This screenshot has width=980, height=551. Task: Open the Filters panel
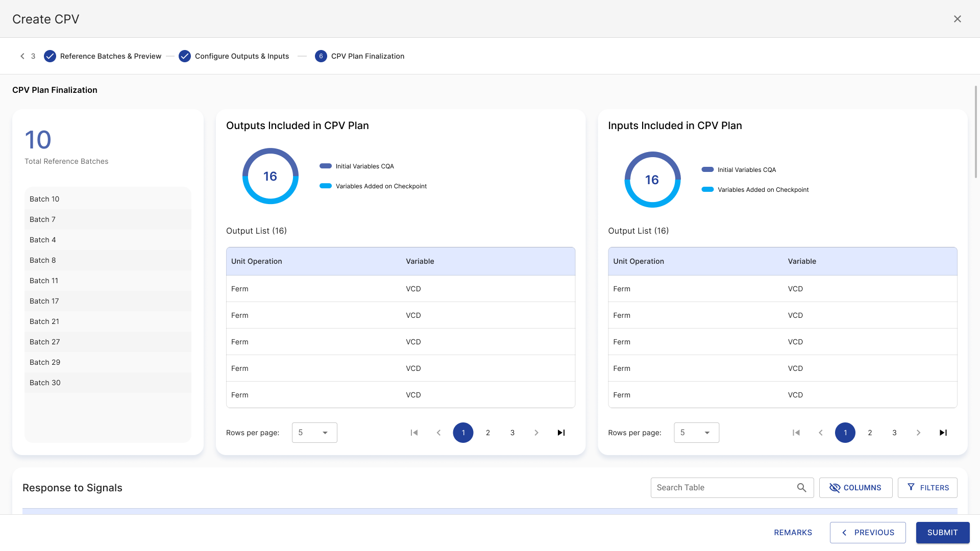[x=927, y=488]
